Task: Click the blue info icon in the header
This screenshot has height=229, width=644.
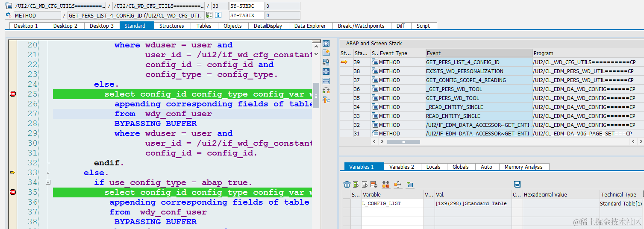Action: [218, 15]
